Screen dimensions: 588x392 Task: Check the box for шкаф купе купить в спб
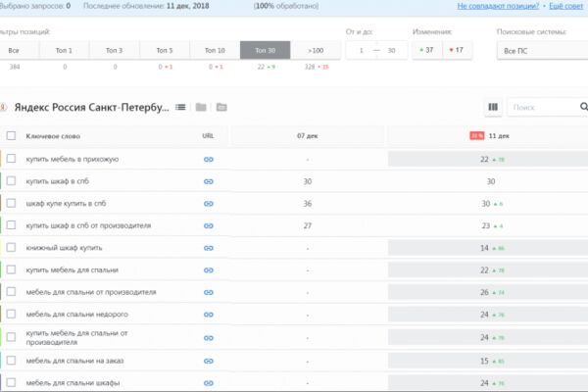pyautogui.click(x=11, y=203)
